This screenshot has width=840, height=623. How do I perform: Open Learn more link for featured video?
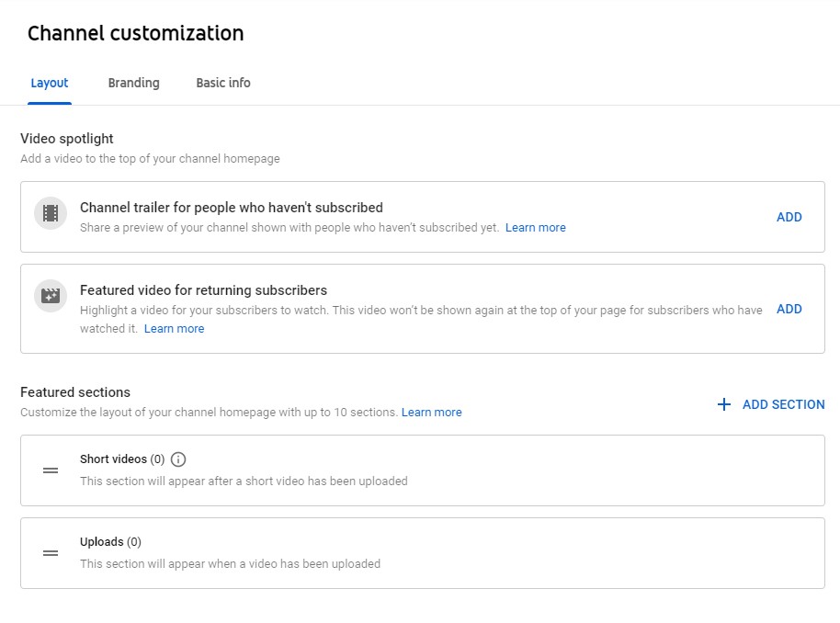click(x=174, y=329)
